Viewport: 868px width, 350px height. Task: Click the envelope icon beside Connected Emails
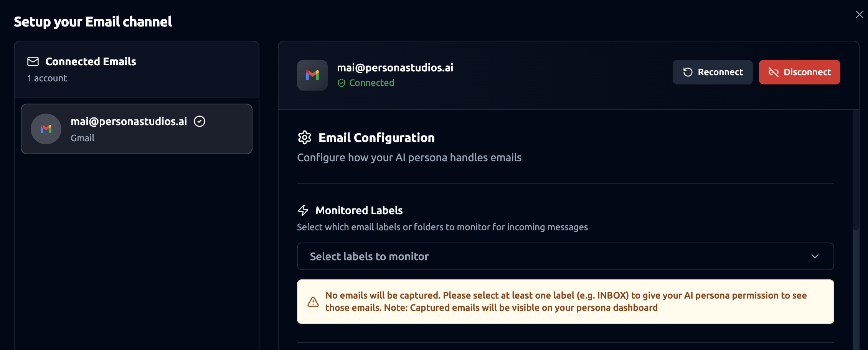[x=33, y=61]
